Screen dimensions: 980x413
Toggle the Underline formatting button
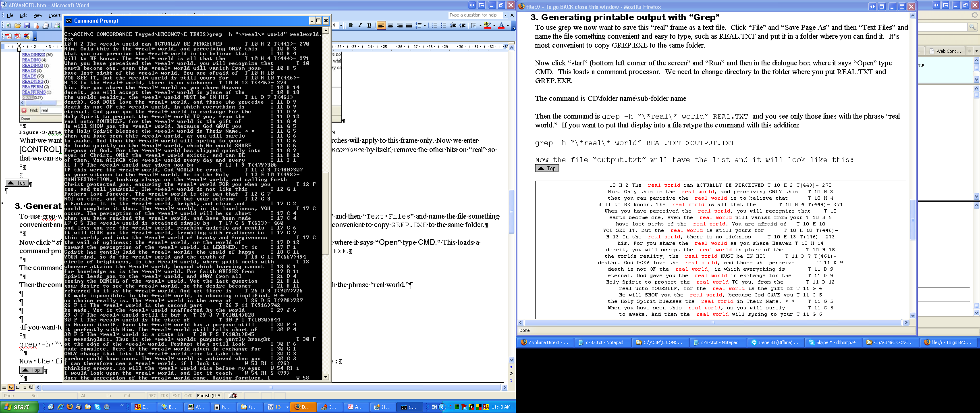(x=369, y=25)
